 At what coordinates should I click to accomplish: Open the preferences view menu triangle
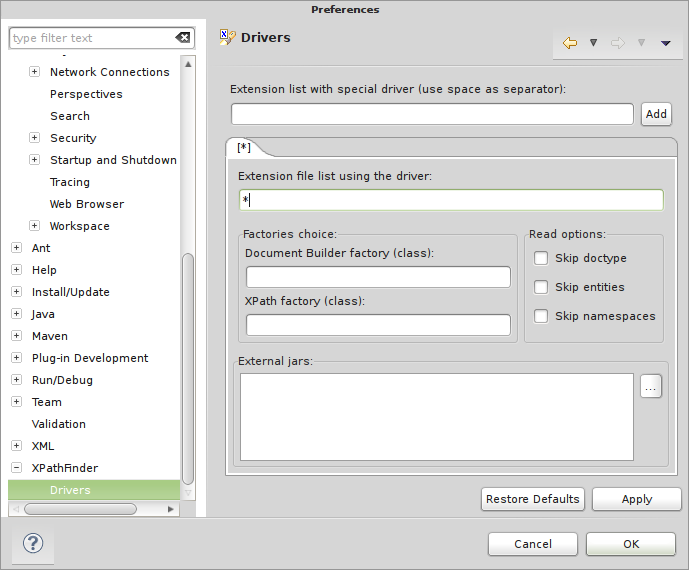click(x=666, y=43)
